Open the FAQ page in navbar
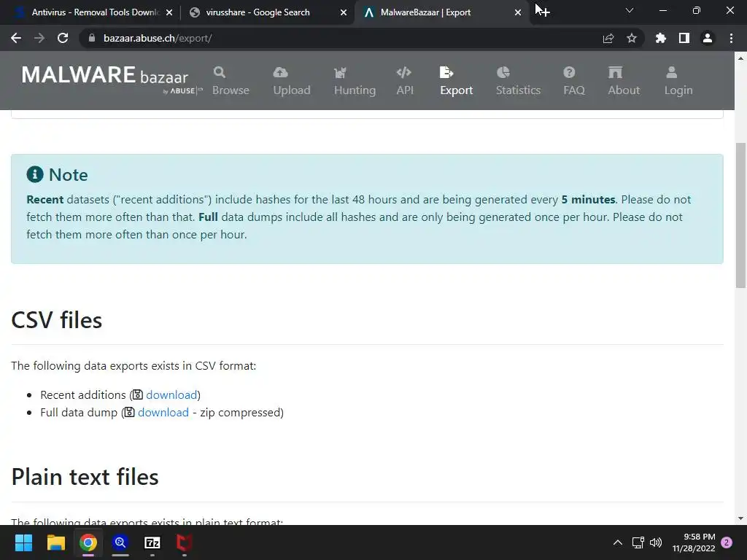 pos(573,81)
